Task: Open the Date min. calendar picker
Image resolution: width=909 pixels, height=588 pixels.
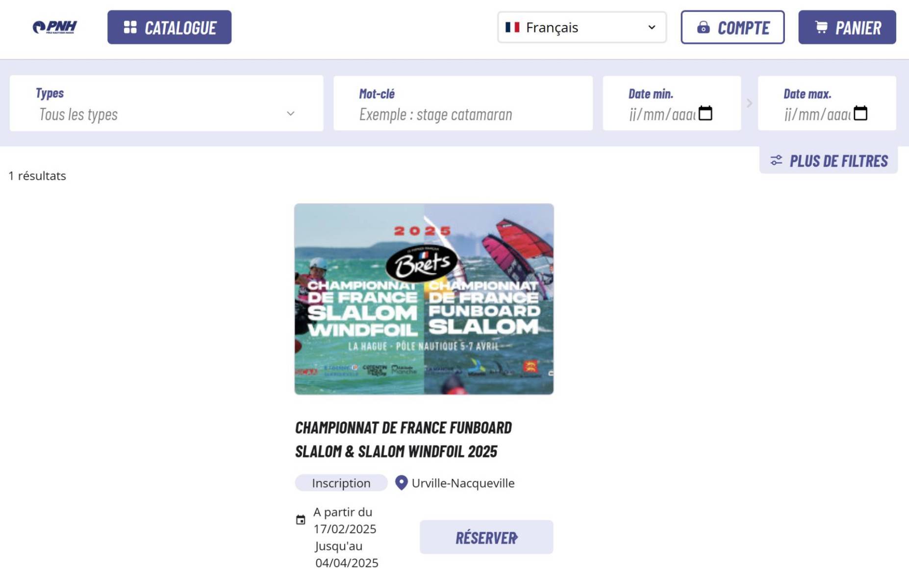Action: pyautogui.click(x=705, y=113)
